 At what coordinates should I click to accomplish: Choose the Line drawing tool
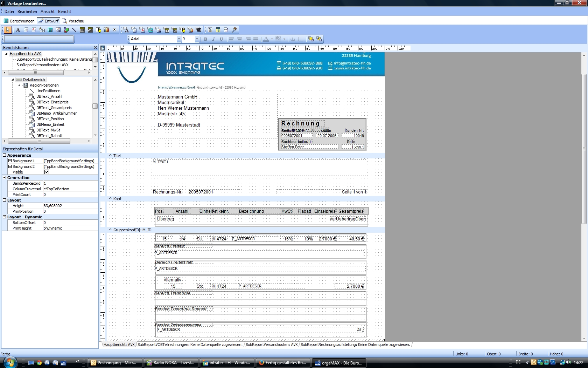pos(74,30)
